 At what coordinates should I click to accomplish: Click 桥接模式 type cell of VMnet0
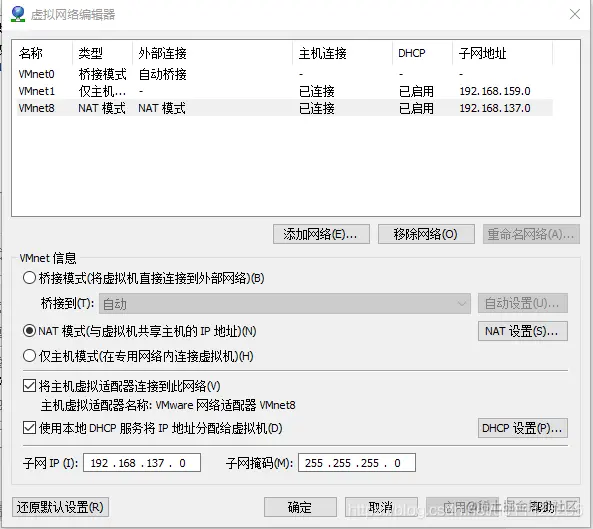tap(102, 74)
